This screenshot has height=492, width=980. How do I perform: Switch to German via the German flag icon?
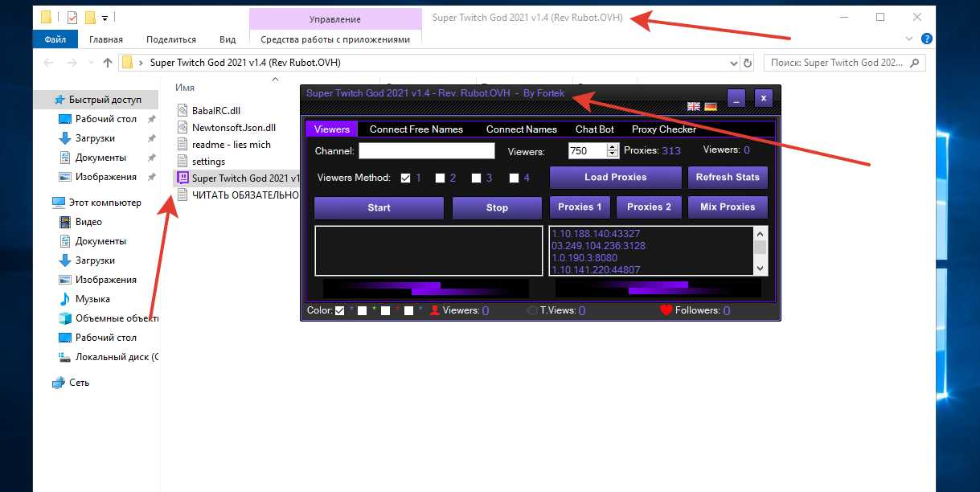click(x=711, y=106)
